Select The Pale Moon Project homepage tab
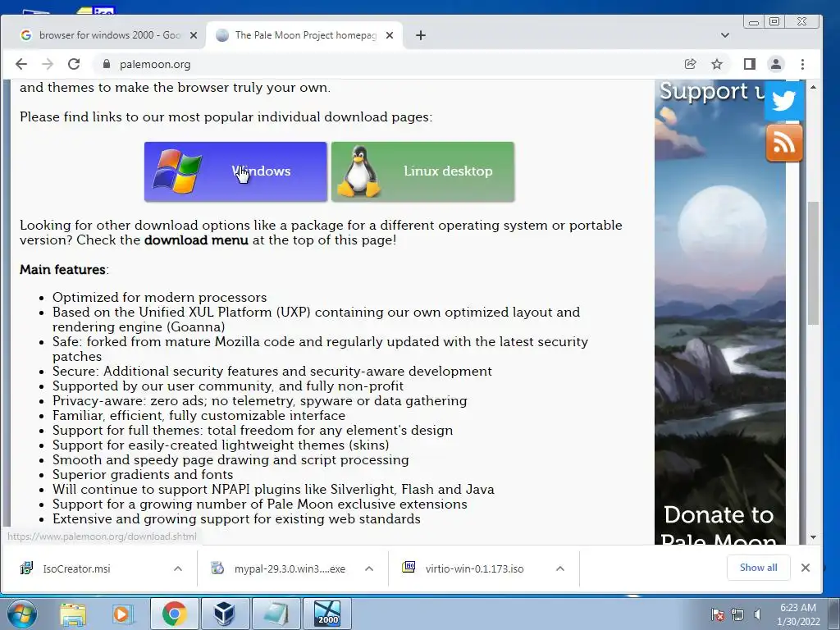The width and height of the screenshot is (840, 630). point(304,35)
